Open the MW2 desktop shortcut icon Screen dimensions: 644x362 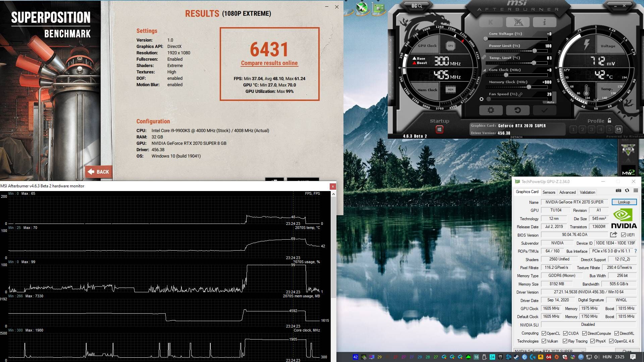coord(628,171)
